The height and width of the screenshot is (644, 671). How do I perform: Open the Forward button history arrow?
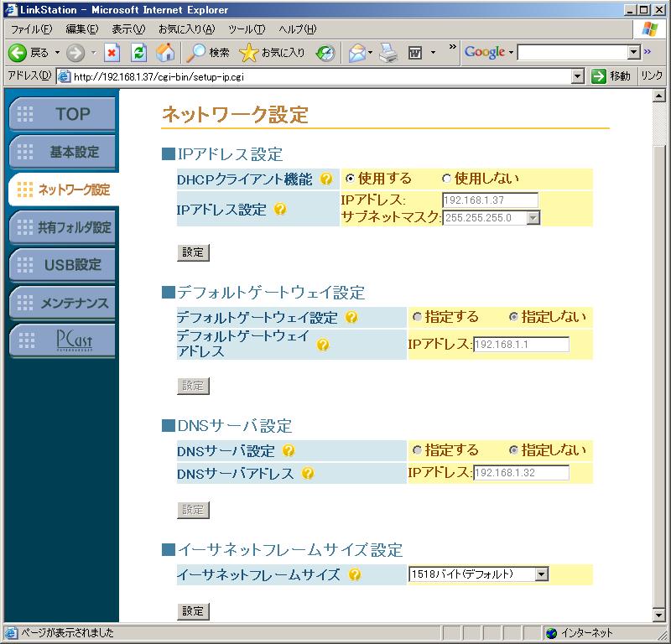[x=93, y=53]
